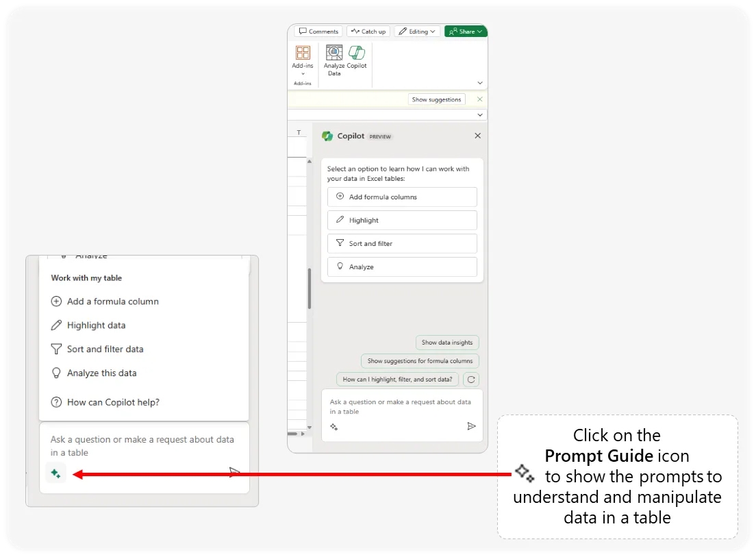Open the Editing mode dropdown
756x557 pixels.
click(x=418, y=32)
